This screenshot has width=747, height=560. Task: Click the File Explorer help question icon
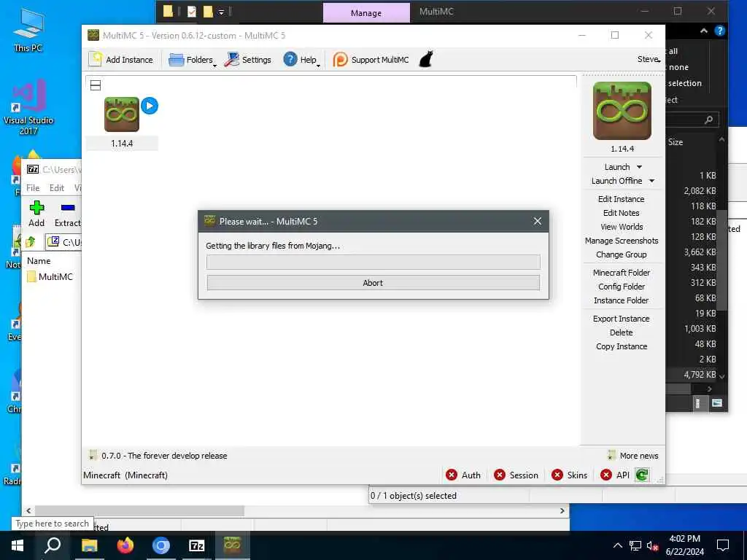(x=720, y=31)
